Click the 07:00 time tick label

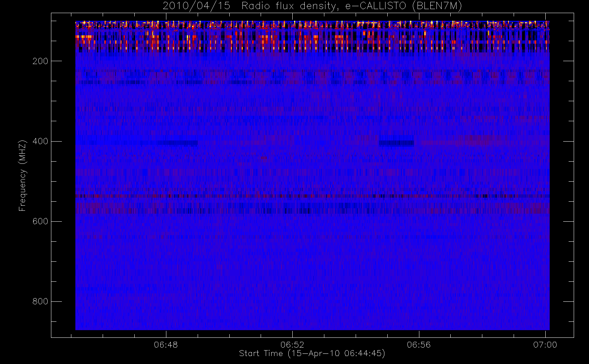(x=545, y=345)
